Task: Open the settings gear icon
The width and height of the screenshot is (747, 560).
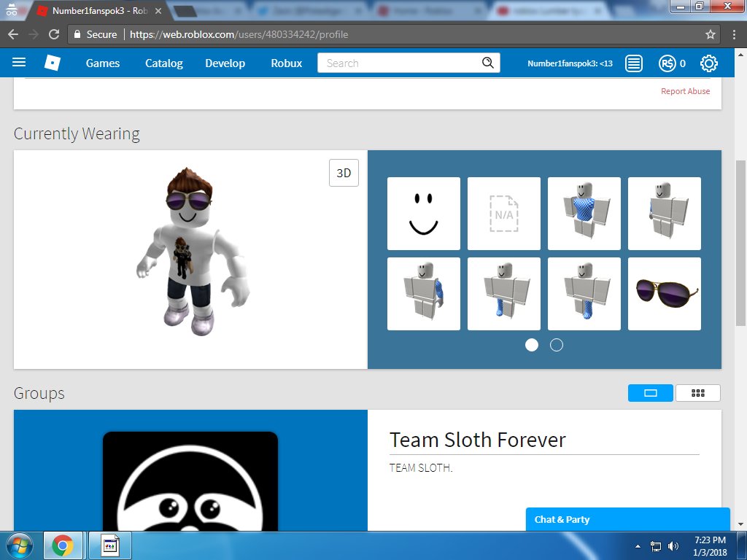Action: point(709,63)
